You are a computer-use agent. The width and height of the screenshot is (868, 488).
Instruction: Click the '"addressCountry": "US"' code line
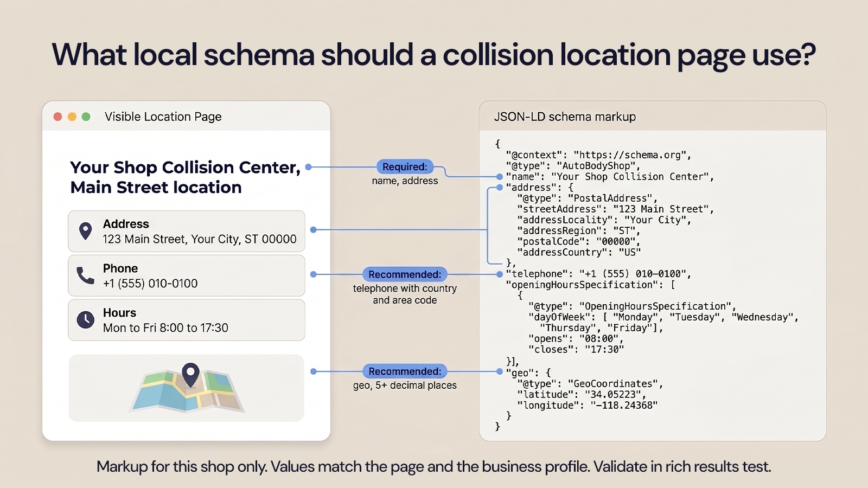pyautogui.click(x=579, y=253)
